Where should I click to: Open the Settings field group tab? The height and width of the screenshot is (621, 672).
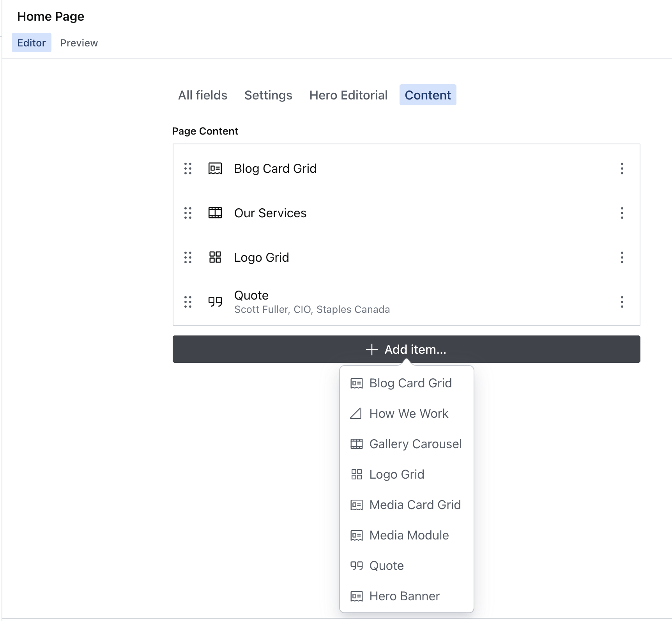point(268,95)
